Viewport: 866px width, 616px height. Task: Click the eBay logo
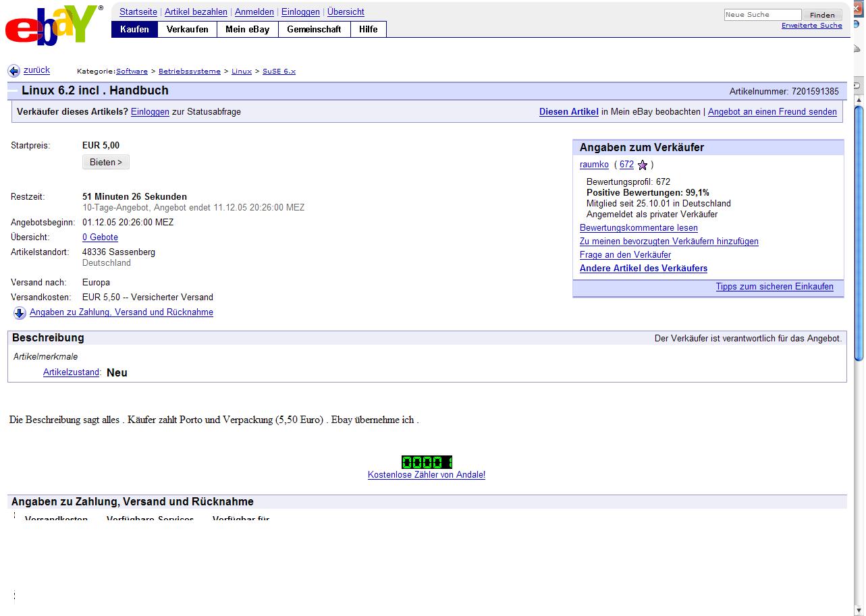(x=55, y=26)
